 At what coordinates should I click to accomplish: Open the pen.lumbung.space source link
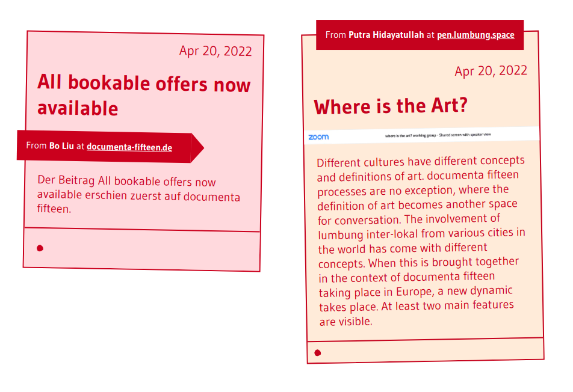point(475,35)
